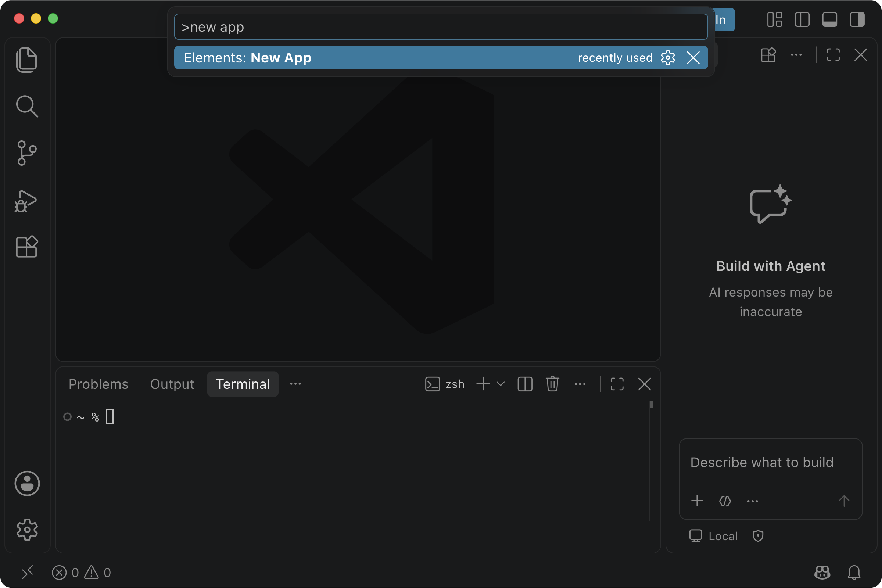The image size is (882, 588).
Task: Switch to the Output tab
Action: 172,384
